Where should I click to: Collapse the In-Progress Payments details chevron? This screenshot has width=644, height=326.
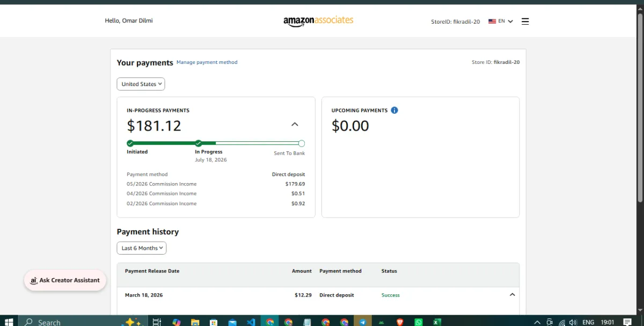point(295,124)
